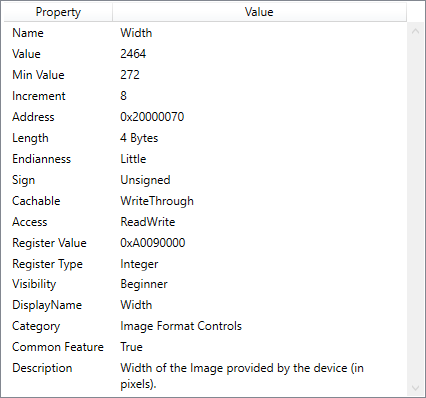Screen dimensions: 426x398
Task: Select the 'Value' property label in the first column
Action: tap(26, 54)
